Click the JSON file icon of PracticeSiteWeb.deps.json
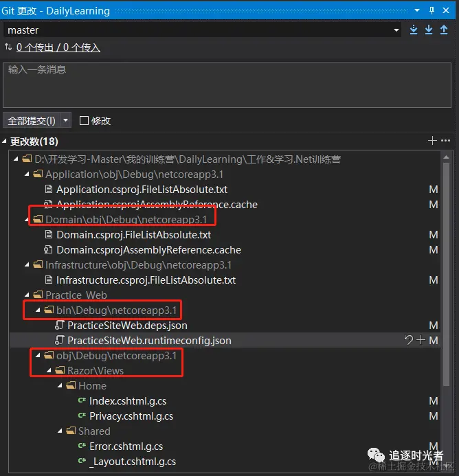459x476 pixels. point(60,325)
